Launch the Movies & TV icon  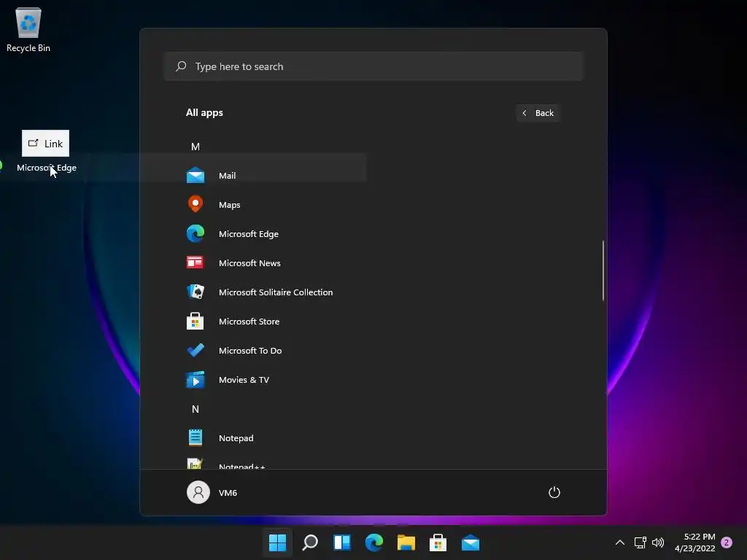(x=196, y=379)
